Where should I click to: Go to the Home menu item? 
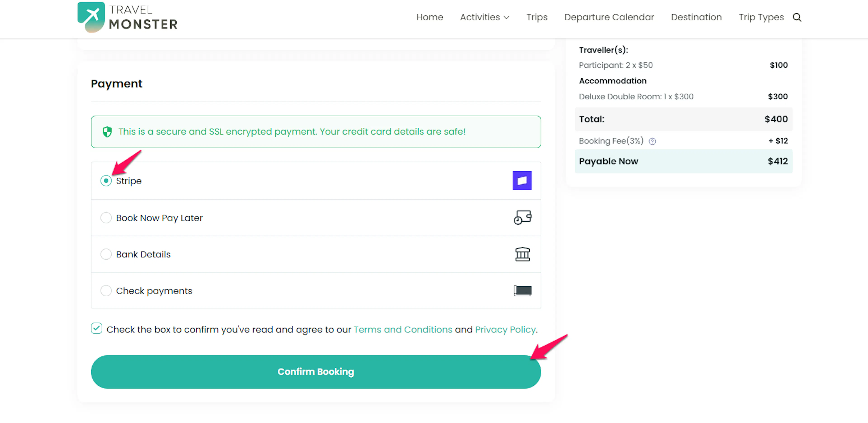pyautogui.click(x=430, y=17)
